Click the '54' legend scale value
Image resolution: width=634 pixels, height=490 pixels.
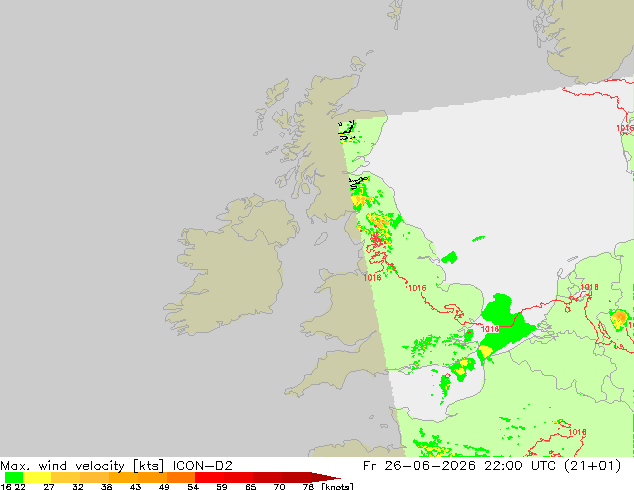[193, 487]
